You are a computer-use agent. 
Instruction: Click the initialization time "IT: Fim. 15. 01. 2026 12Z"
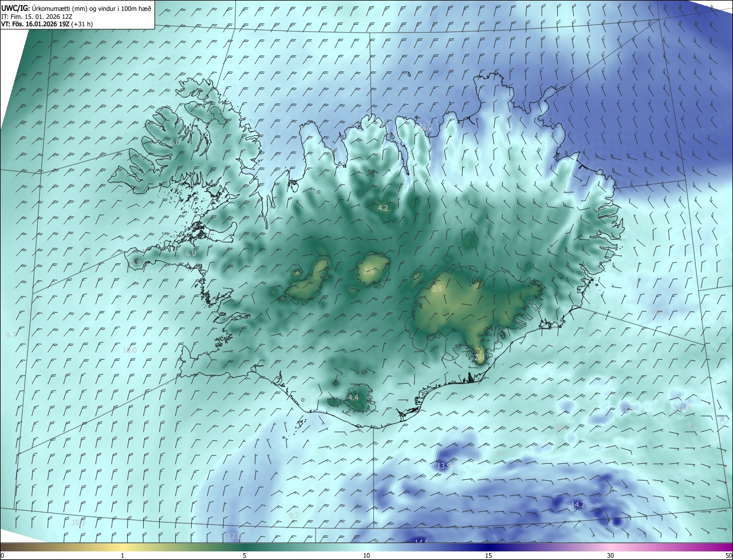(x=36, y=17)
